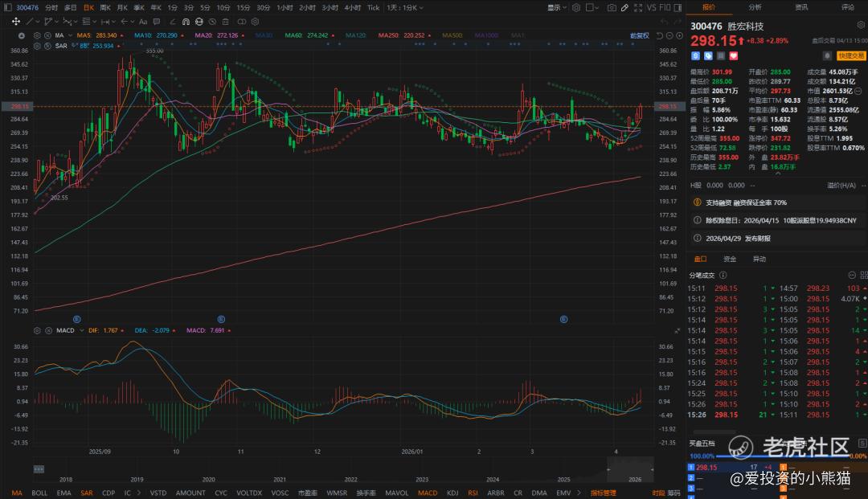Screen dimensions: 868x499
Task: Expand the MA indicator dropdown arrow
Action: pos(70,35)
